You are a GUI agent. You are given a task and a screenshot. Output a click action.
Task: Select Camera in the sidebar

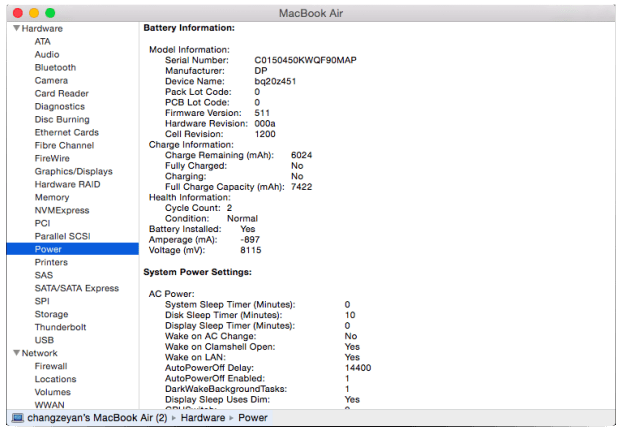tap(51, 80)
